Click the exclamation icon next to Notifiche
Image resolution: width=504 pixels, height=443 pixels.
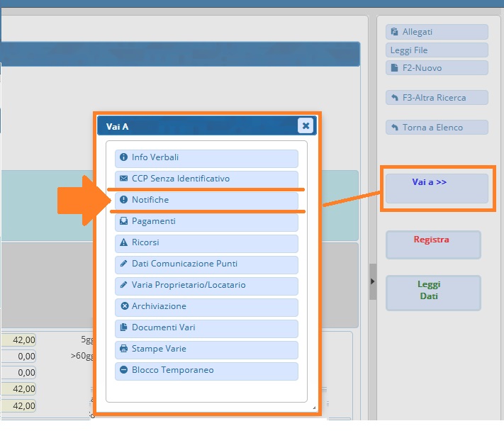click(124, 200)
